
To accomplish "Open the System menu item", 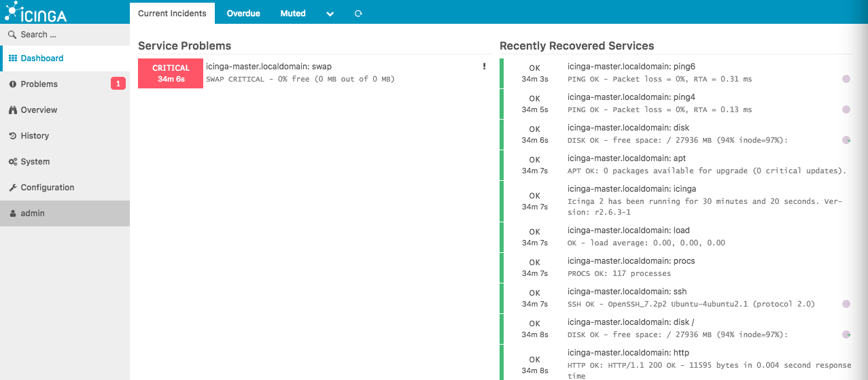I will 65,162.
